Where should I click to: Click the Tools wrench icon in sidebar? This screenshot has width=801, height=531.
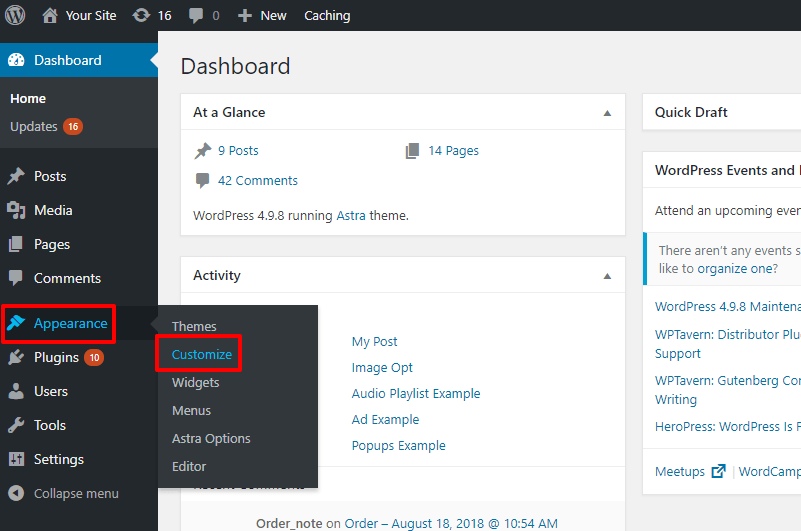pos(16,425)
